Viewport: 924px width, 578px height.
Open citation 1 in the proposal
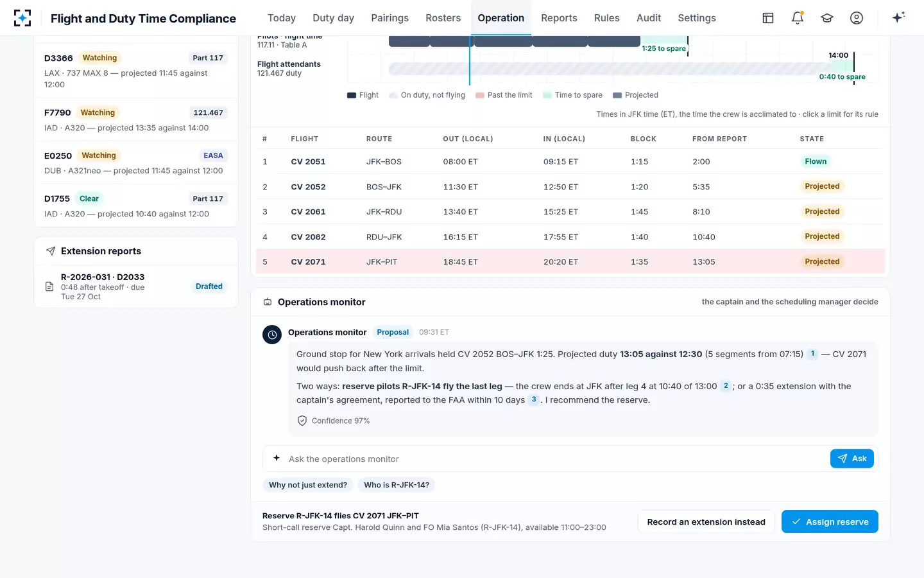click(x=812, y=354)
